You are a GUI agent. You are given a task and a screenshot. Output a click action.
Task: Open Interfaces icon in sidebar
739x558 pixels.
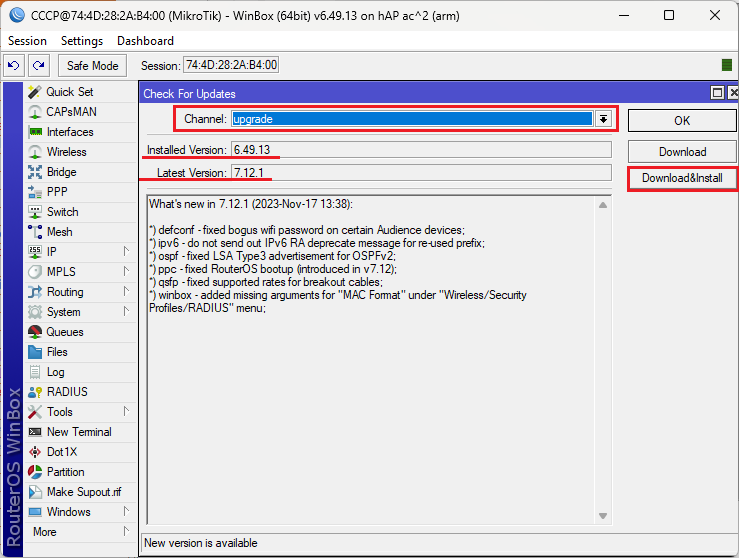[x=34, y=132]
